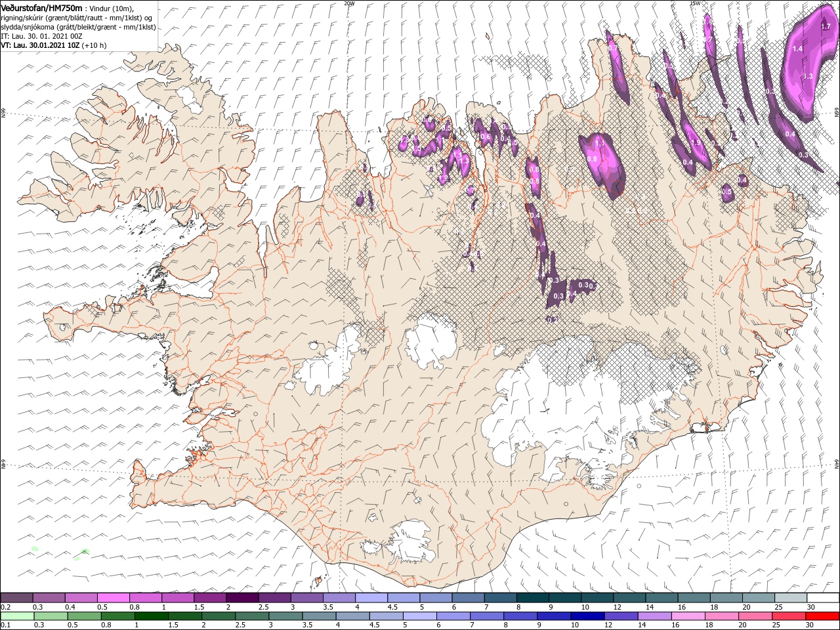The width and height of the screenshot is (840, 630).
Task: Select the red rain legend swatch after 30
Action: point(823,616)
